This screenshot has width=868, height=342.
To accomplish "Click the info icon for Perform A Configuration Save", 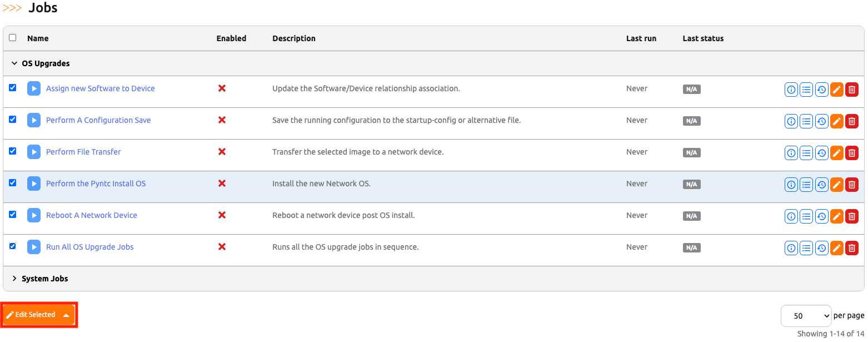I will (791, 121).
